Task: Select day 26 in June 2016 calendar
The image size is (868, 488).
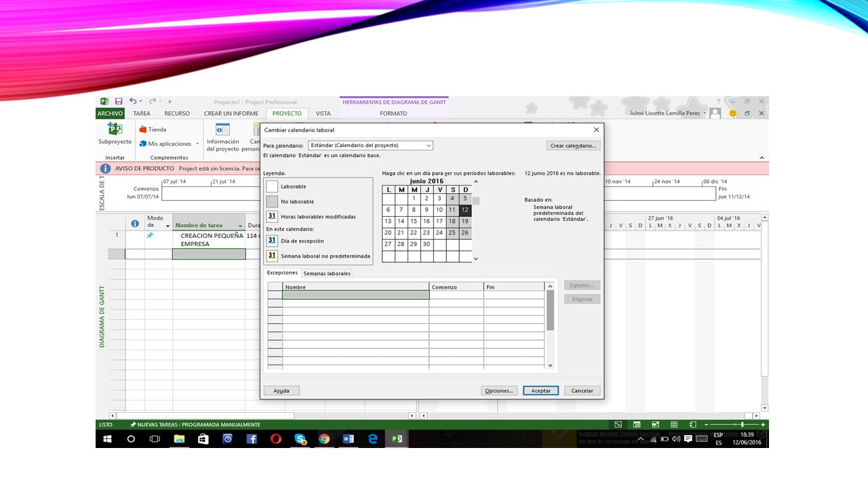Action: (465, 232)
